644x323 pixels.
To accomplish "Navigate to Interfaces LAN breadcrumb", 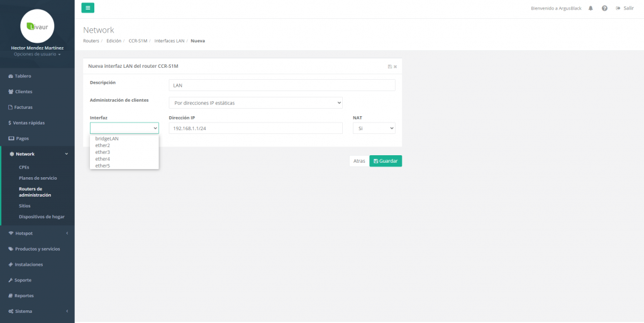I will click(169, 41).
